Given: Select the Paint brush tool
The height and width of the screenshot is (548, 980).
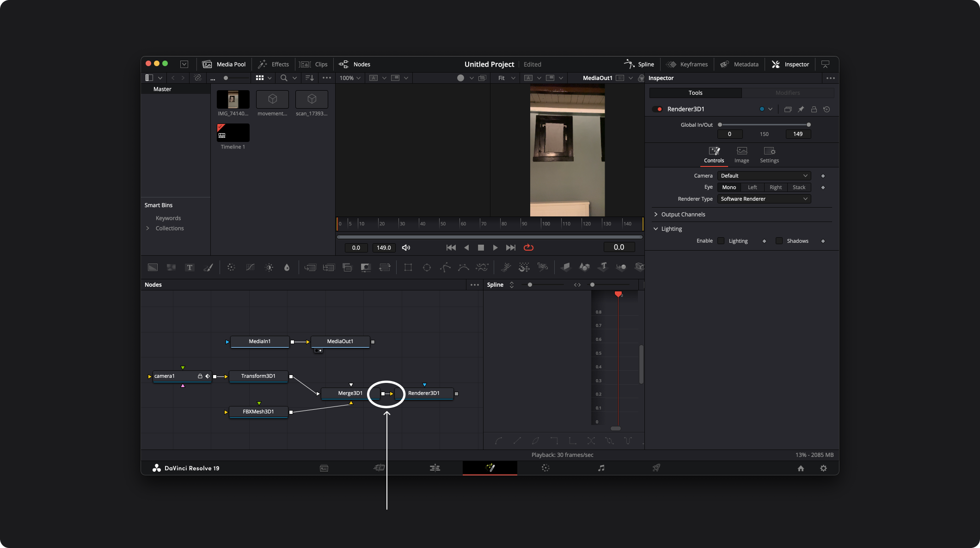Looking at the screenshot, I should click(x=208, y=267).
